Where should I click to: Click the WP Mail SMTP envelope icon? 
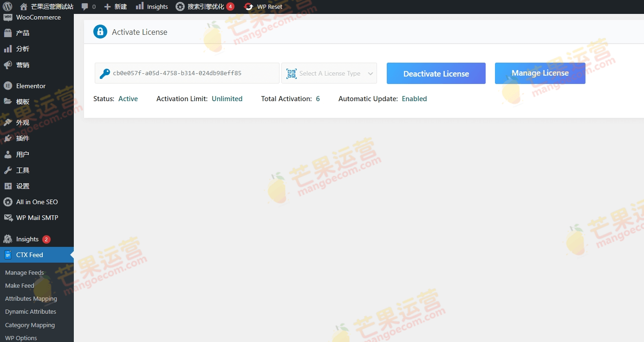(x=7, y=218)
